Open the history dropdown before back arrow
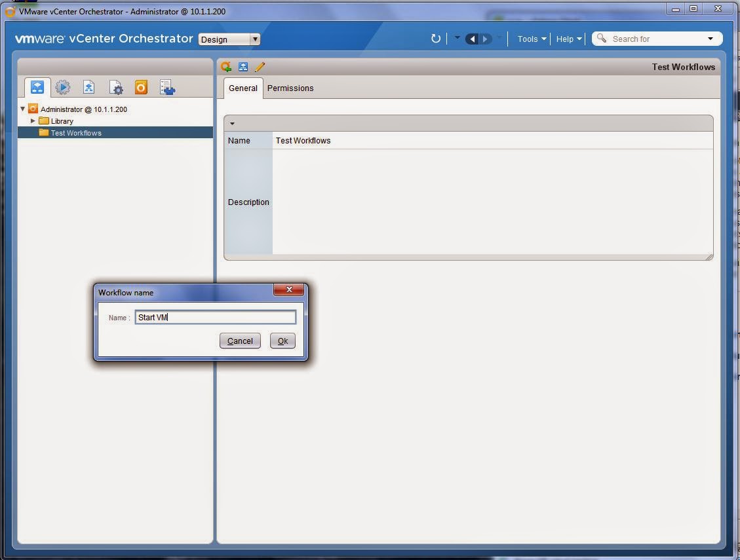Image resolution: width=740 pixels, height=560 pixels. click(457, 37)
